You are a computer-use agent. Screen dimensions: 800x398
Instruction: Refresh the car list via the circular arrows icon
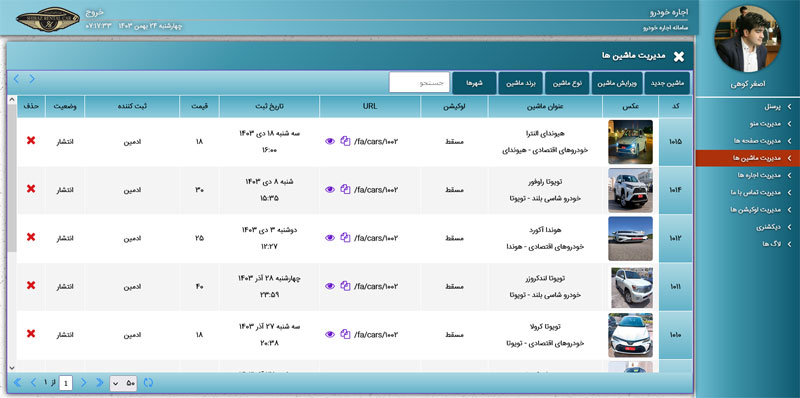148,382
